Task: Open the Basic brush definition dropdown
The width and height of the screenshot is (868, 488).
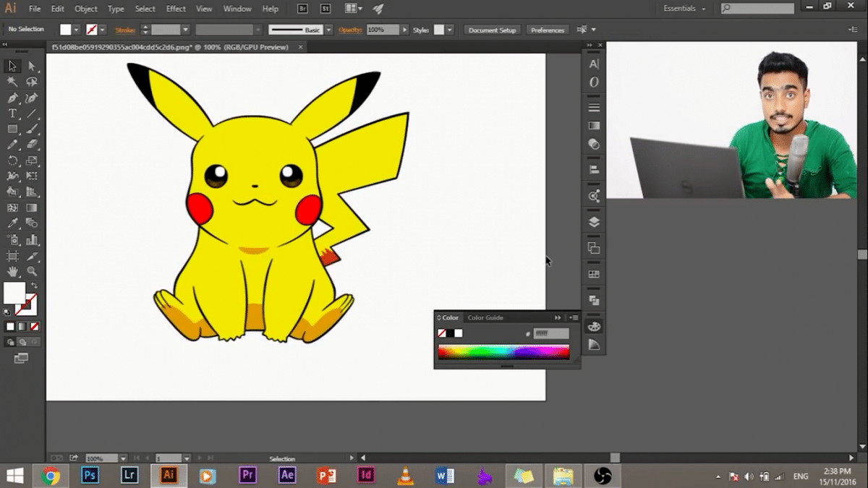Action: [x=328, y=30]
